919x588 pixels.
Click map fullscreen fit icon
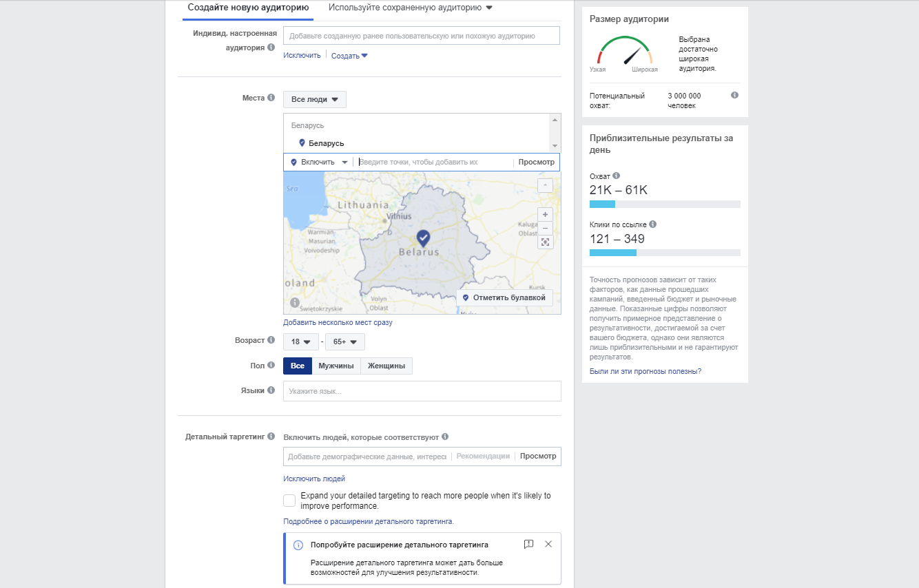[545, 242]
